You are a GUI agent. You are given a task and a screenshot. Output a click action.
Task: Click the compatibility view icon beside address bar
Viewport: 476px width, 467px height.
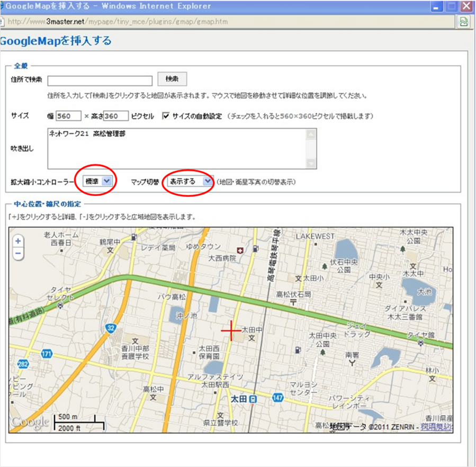(464, 22)
